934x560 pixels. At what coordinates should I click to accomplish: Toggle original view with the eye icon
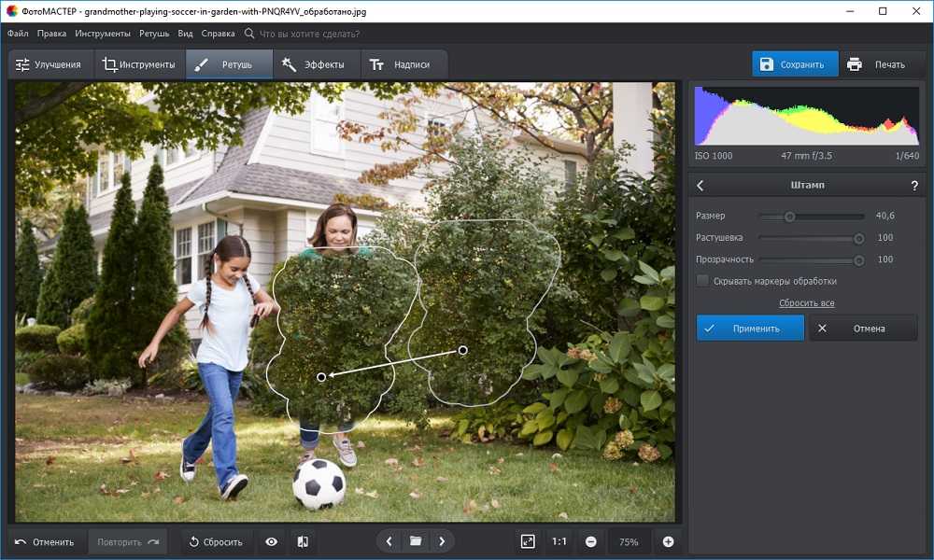click(271, 541)
